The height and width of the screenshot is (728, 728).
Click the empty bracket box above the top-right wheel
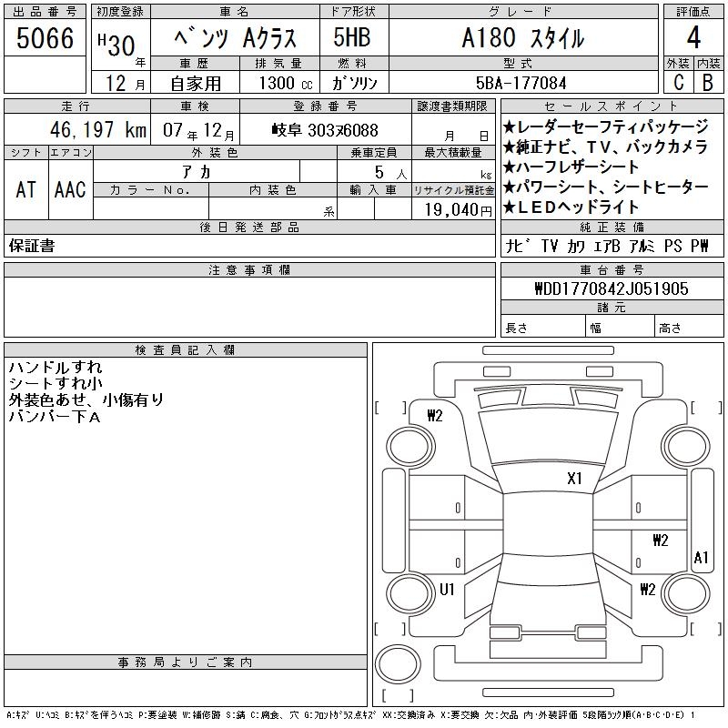pyautogui.click(x=701, y=407)
